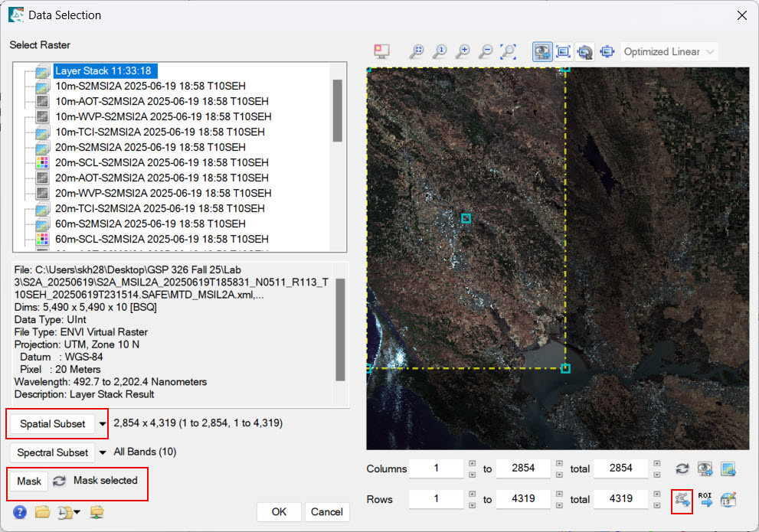Click the zoom to full extent icon
This screenshot has height=532, width=759.
pos(508,51)
